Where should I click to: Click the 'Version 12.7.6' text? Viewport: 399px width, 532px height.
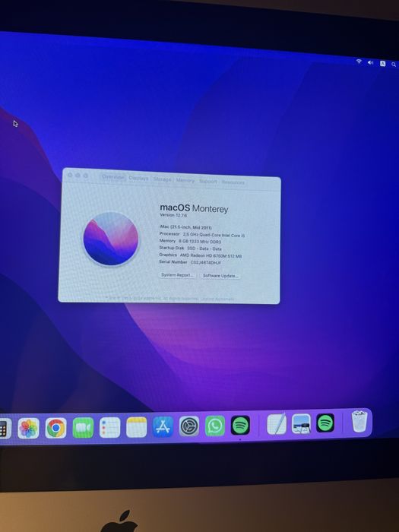pos(173,215)
